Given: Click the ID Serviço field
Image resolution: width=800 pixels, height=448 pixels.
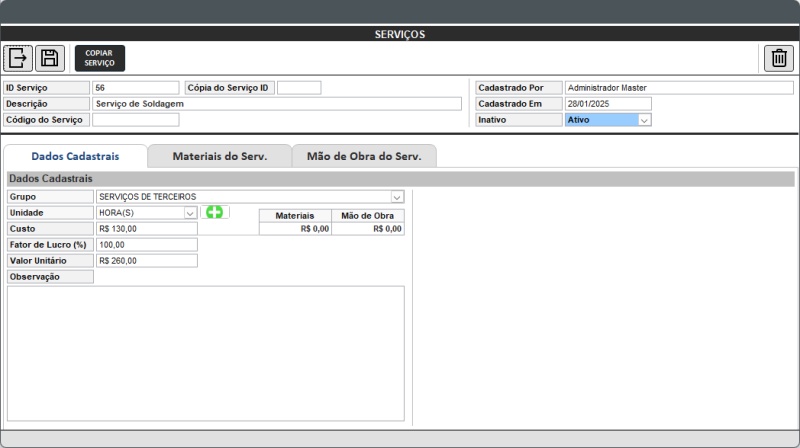Looking at the screenshot, I should click(136, 88).
